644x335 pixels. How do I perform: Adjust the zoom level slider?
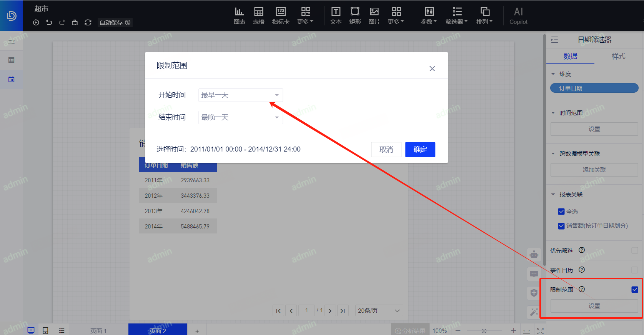[x=484, y=331]
